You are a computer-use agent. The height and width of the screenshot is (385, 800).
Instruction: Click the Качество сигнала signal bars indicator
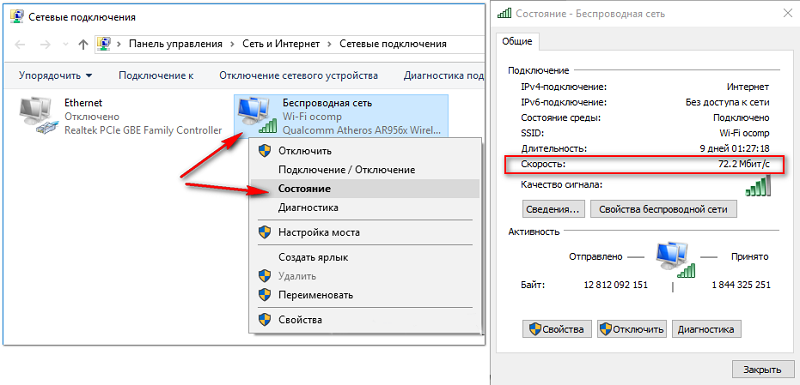(758, 186)
